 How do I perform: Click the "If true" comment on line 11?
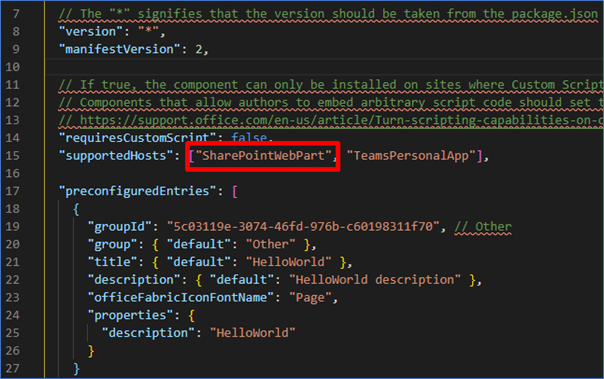coord(331,85)
